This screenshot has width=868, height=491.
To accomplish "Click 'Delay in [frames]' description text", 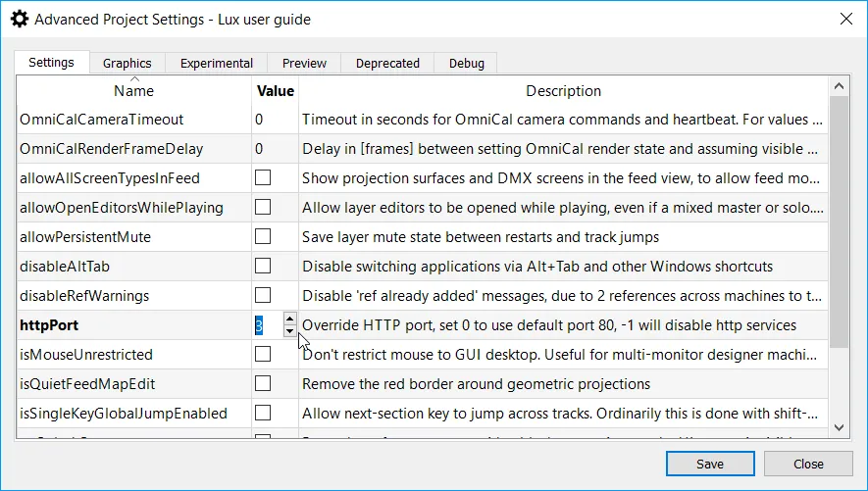I will pyautogui.click(x=560, y=149).
